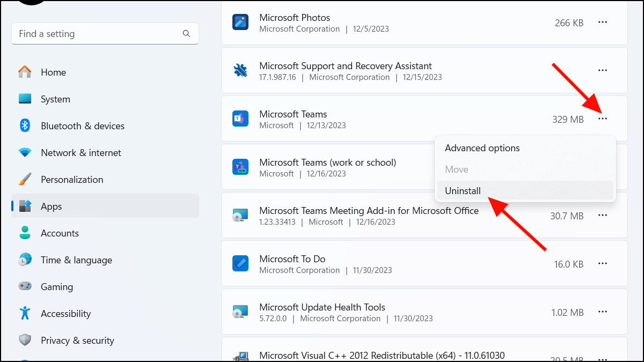Open more options for Teams Meeting Add-in

603,215
